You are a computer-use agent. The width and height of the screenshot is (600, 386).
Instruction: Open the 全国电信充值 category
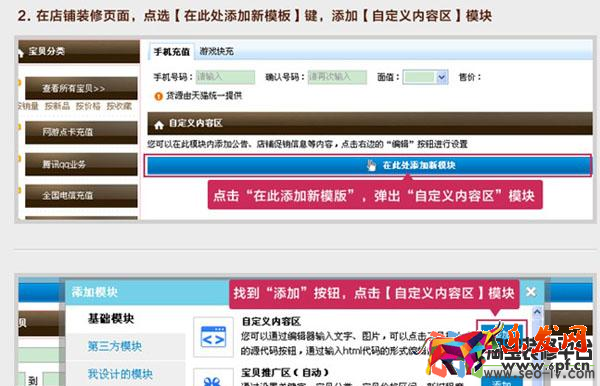click(81, 196)
